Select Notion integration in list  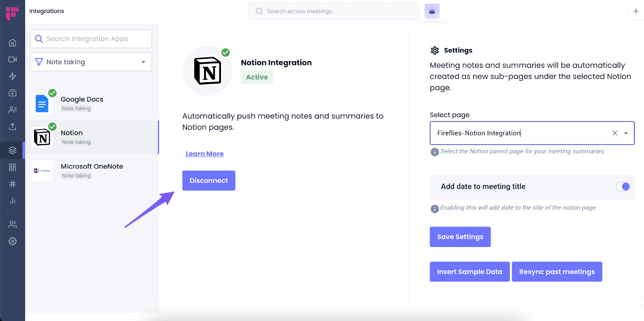pos(92,137)
